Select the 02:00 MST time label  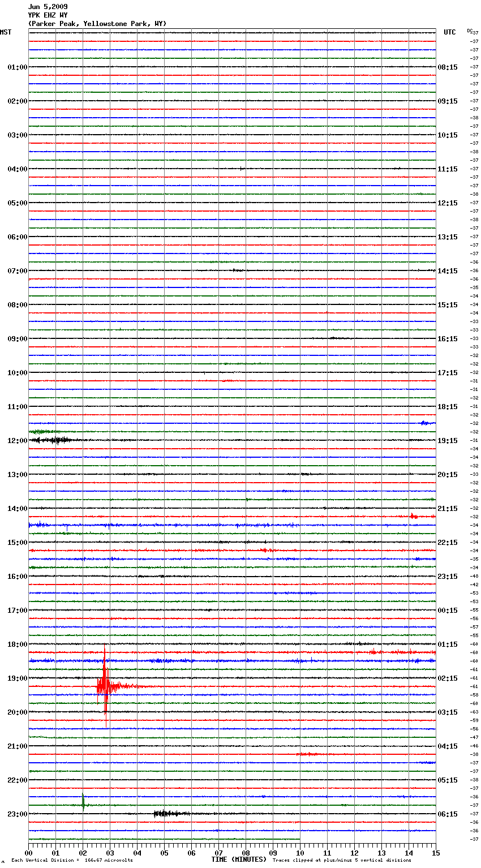click(x=18, y=101)
